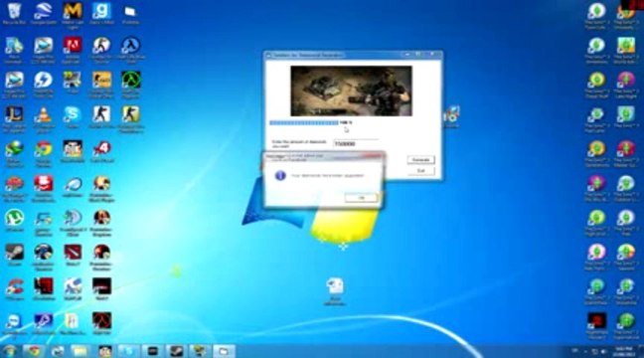The image size is (644, 358).
Task: Open the League of Legends desktop icon
Action: [x=14, y=114]
